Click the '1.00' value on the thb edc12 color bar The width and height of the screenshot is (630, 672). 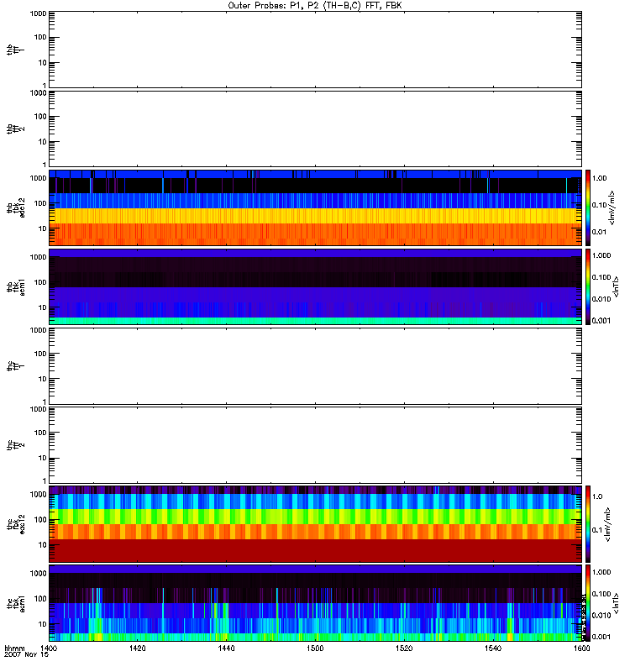600,178
